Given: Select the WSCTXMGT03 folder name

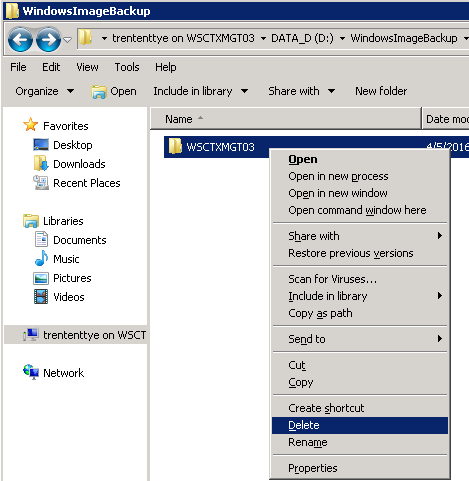Looking at the screenshot, I should coord(220,147).
